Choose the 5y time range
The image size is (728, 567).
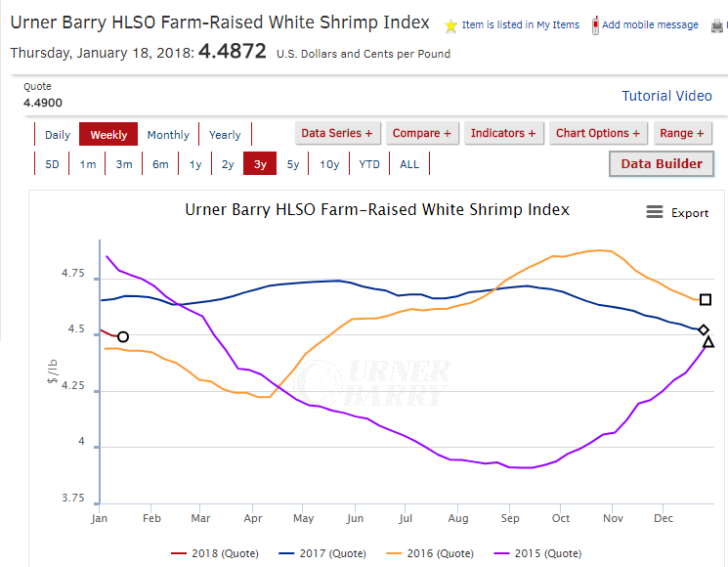(293, 164)
